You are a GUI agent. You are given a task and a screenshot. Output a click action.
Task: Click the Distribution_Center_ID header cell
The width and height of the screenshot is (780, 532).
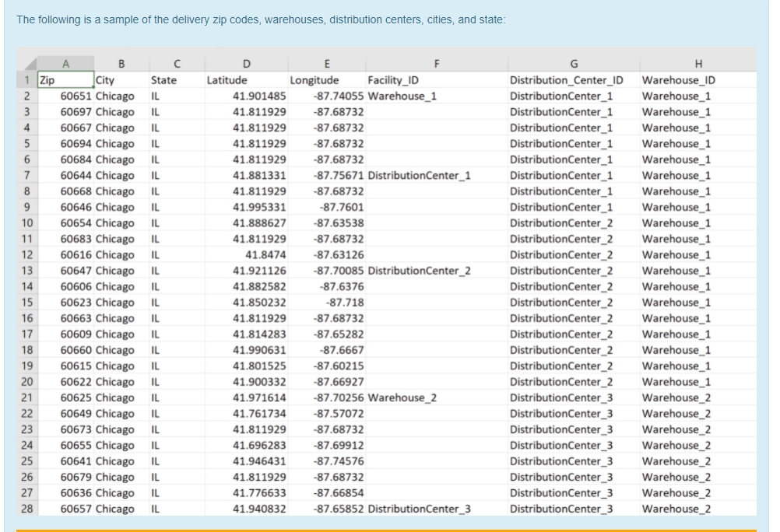click(x=574, y=80)
